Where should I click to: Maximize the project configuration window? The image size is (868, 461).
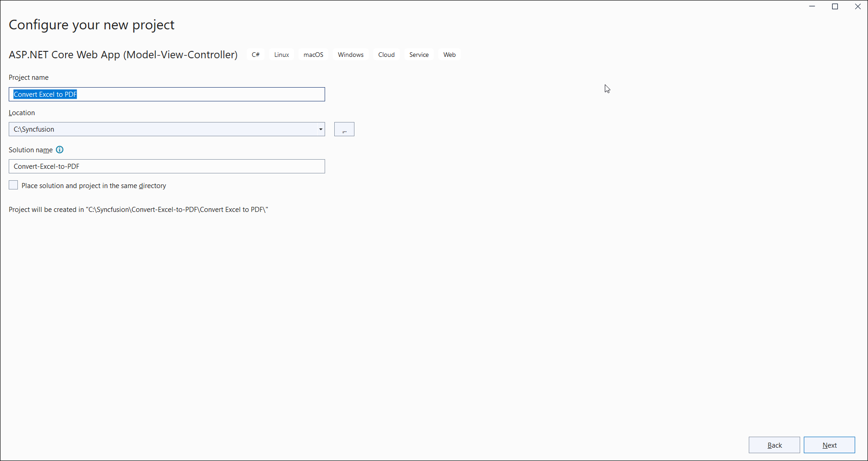[835, 6]
